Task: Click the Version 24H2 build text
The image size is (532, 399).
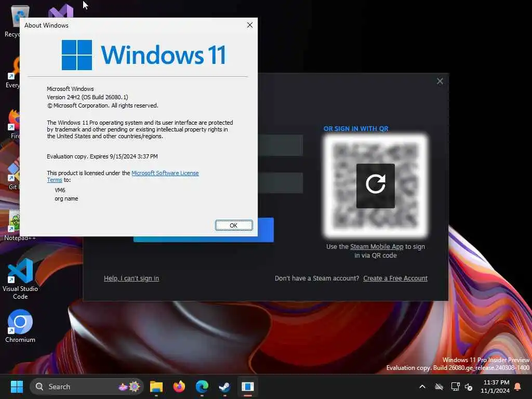Action: click(87, 97)
